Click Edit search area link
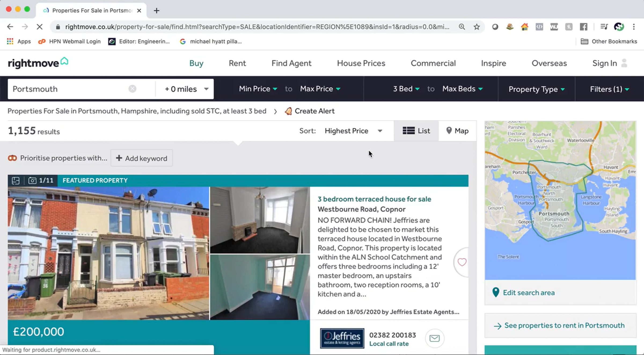 tap(528, 292)
